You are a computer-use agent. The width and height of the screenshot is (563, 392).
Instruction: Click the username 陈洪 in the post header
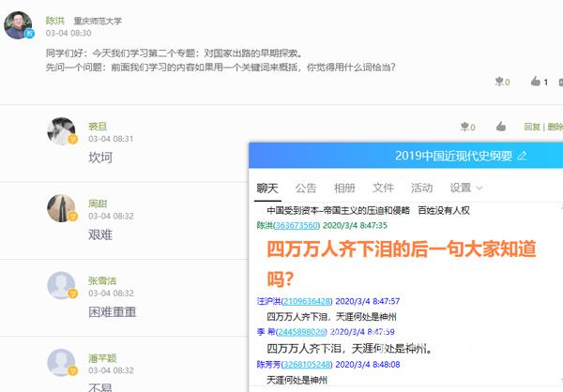pyautogui.click(x=55, y=20)
